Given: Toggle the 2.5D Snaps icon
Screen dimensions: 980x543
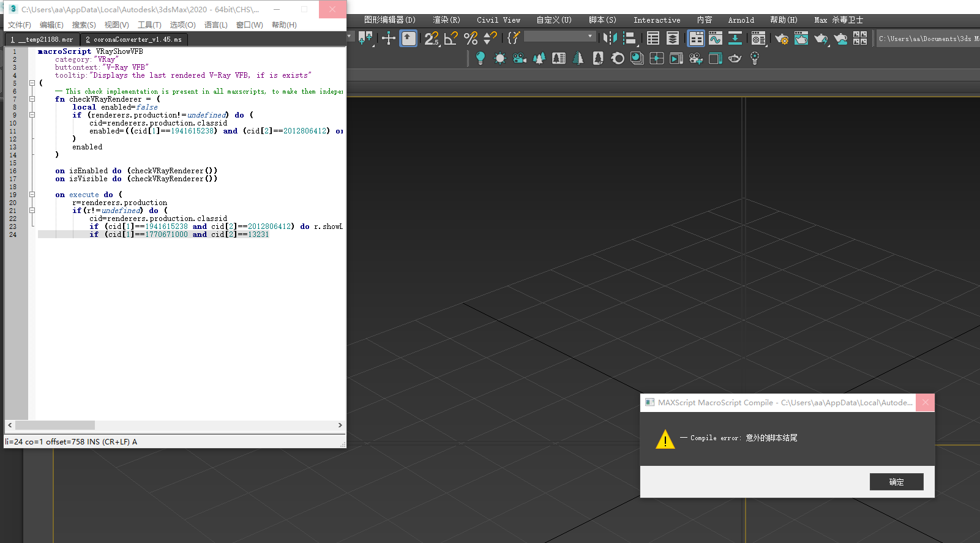Looking at the screenshot, I should (432, 39).
